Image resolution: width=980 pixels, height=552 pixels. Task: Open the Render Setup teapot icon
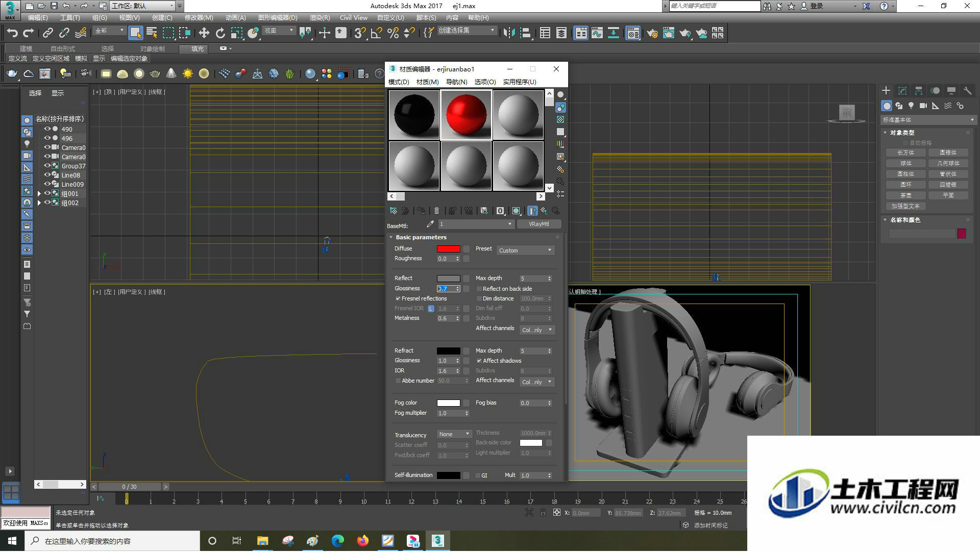[652, 33]
